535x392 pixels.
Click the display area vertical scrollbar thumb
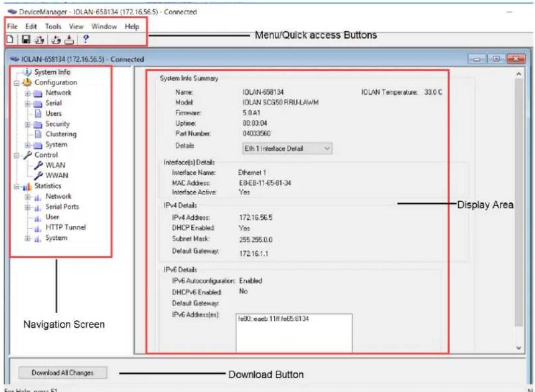(x=518, y=203)
